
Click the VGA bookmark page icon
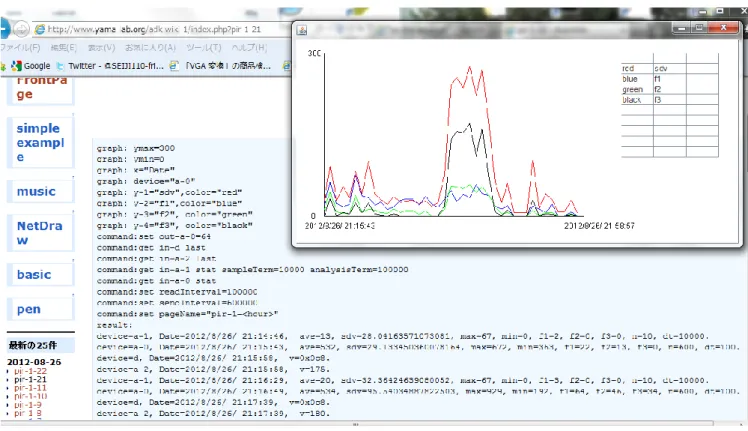[174, 66]
